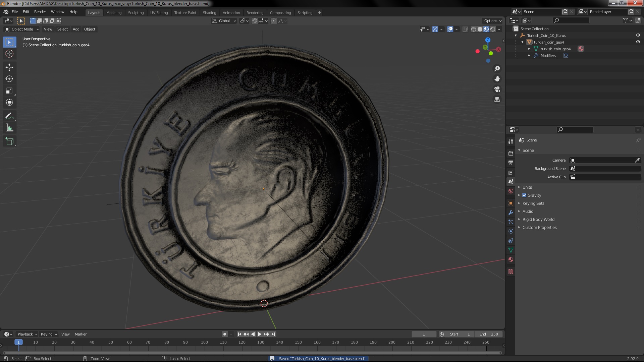Select the Cursor tool in the toolbar
The height and width of the screenshot is (362, 644).
9,54
